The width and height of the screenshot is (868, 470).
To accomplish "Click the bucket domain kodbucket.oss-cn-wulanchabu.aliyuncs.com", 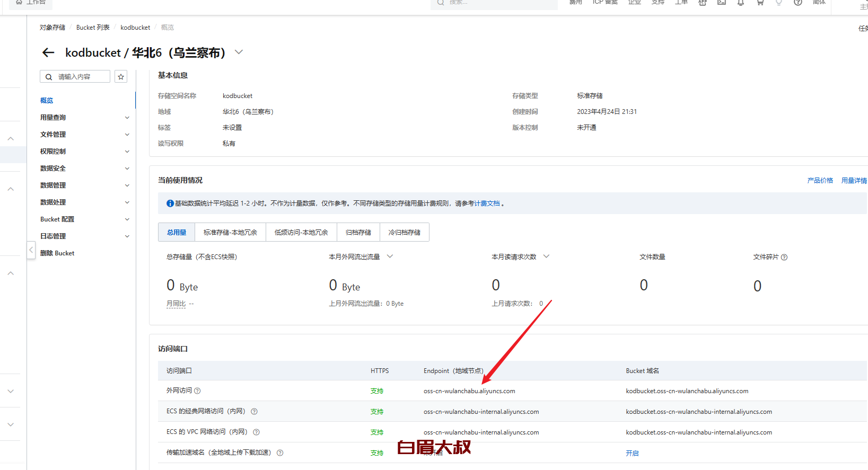I will (687, 392).
